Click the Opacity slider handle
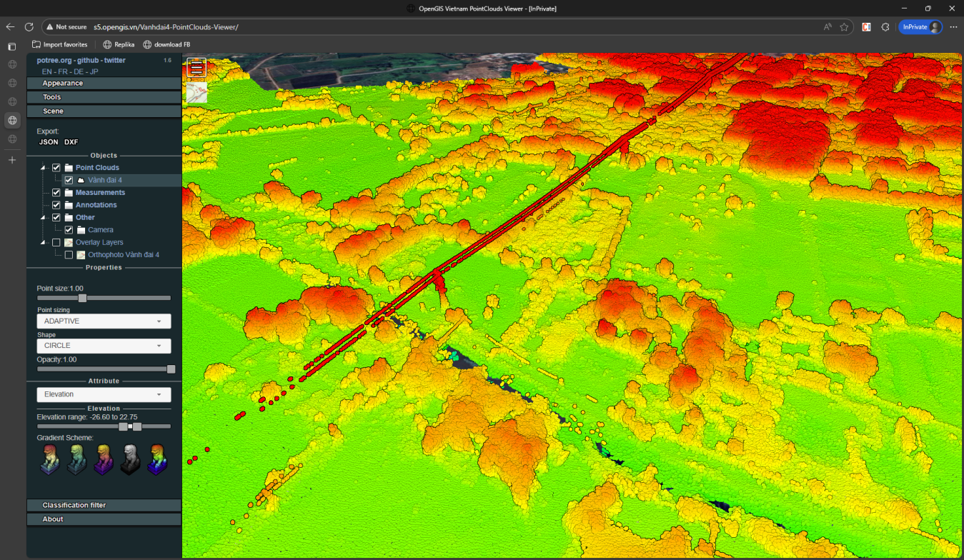 click(171, 369)
